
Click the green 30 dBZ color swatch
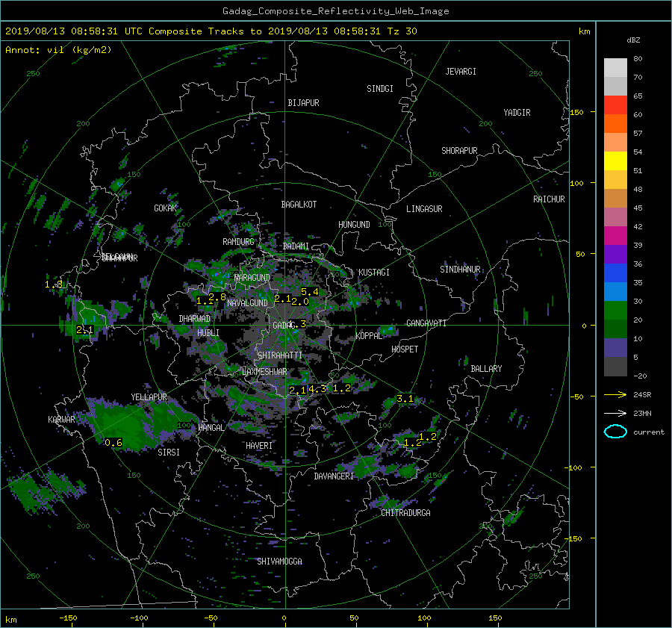tap(615, 310)
